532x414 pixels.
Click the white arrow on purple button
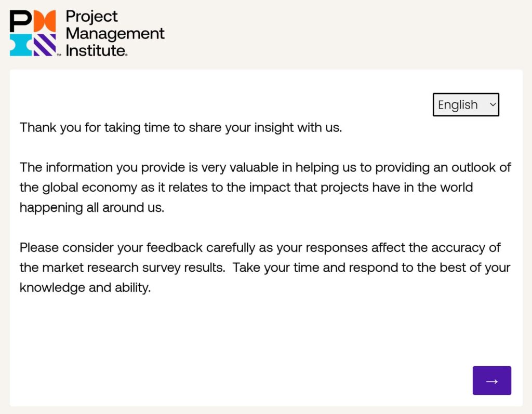pyautogui.click(x=491, y=381)
